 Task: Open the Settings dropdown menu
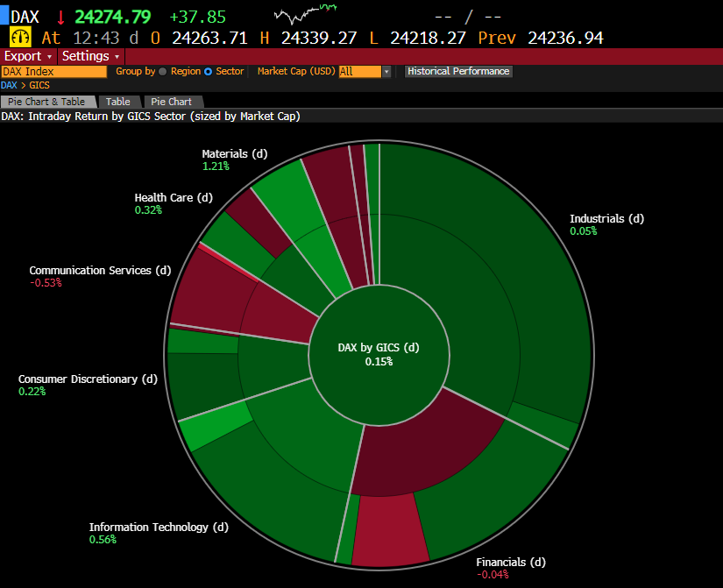(91, 56)
